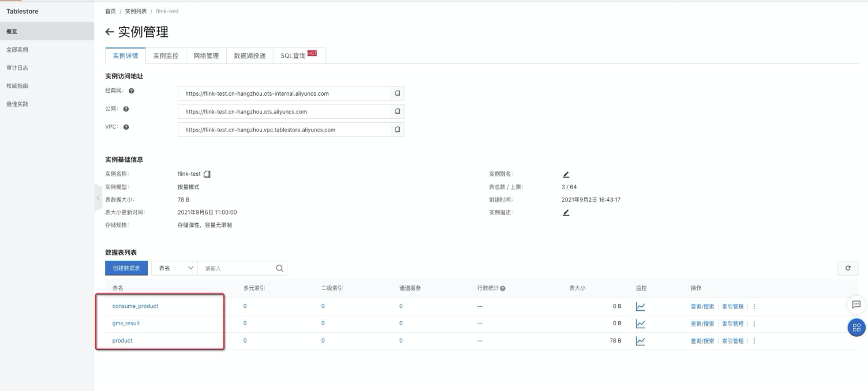Click 查询/搜索 for consume_product
This screenshot has height=391, width=868.
702,307
